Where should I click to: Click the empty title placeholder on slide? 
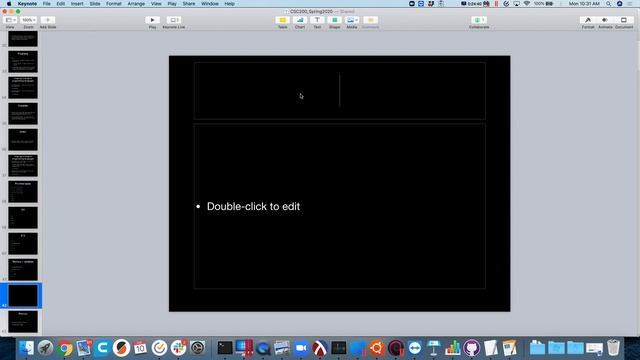(x=340, y=90)
